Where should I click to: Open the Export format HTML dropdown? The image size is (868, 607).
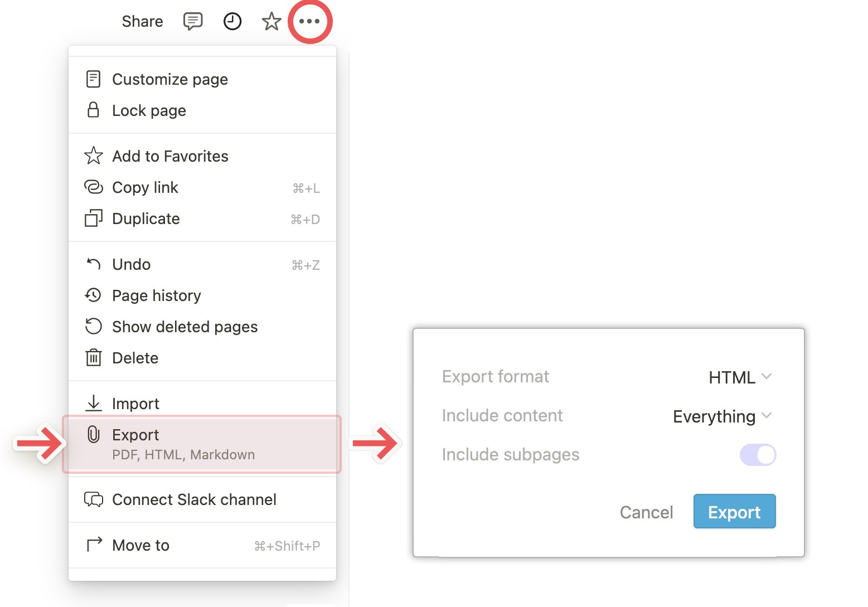tap(740, 377)
